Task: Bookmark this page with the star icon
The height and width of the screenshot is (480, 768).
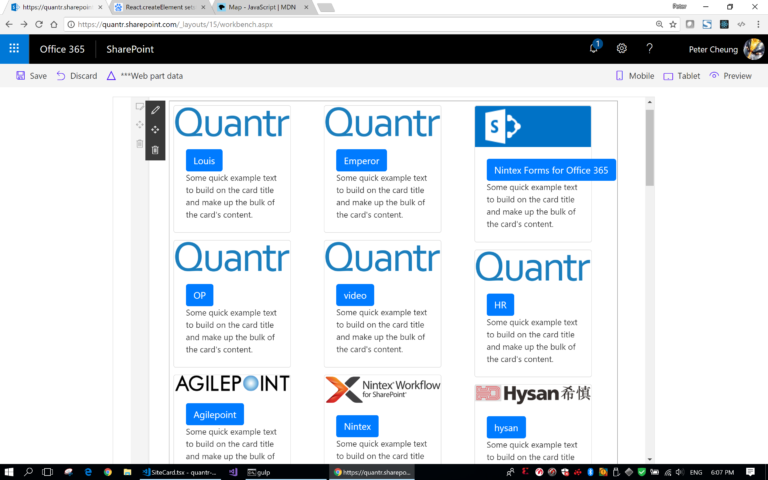Action: click(673, 24)
